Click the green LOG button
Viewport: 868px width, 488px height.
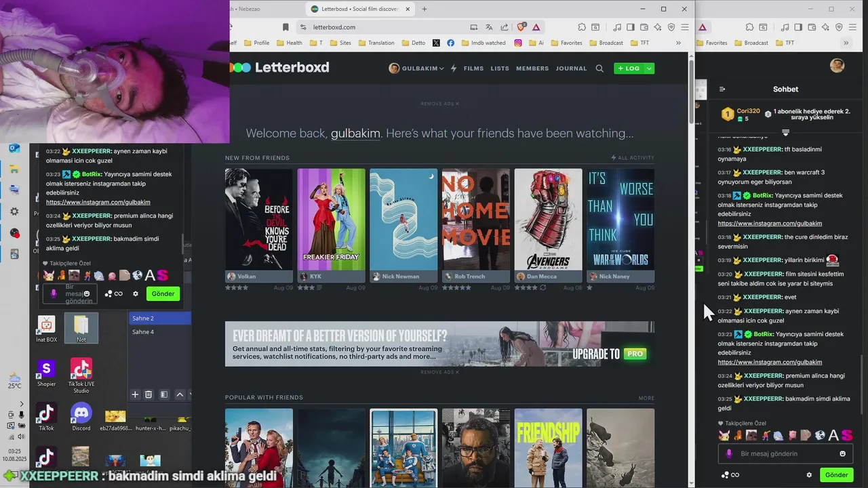[x=629, y=68]
